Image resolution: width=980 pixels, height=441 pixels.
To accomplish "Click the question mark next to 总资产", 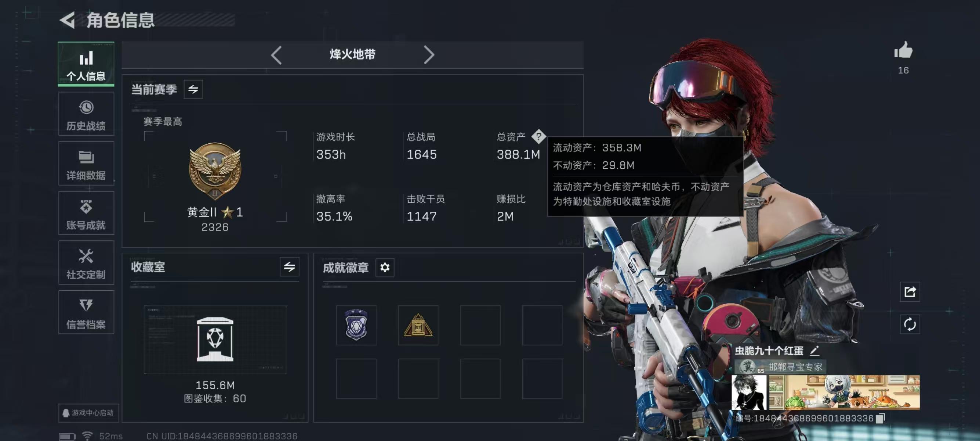I will point(538,136).
